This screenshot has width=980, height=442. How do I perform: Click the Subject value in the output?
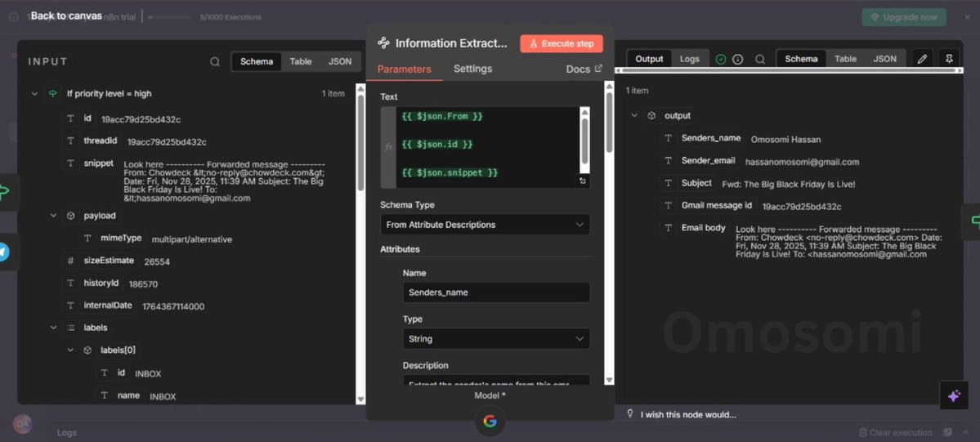(788, 185)
